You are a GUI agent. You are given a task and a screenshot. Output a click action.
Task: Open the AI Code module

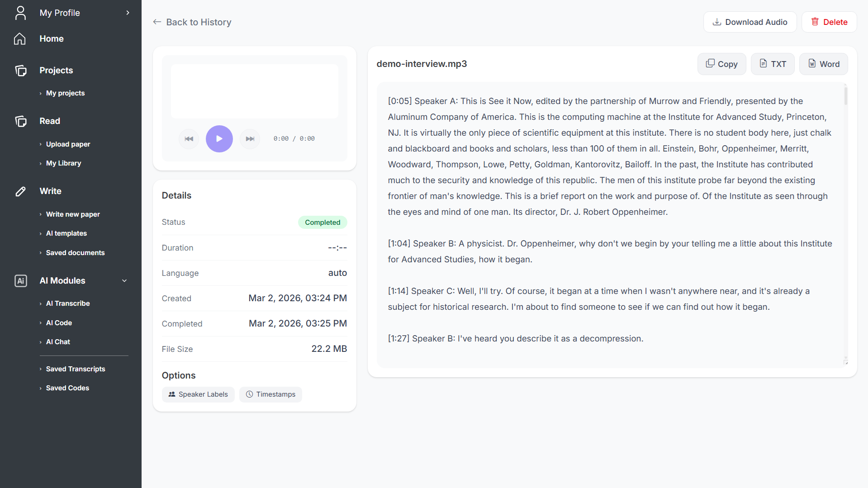click(x=59, y=323)
